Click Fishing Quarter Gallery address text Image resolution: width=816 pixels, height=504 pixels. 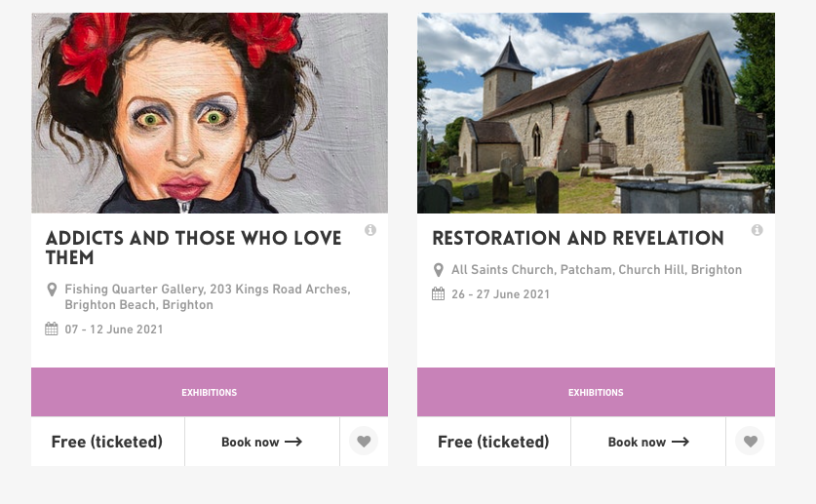pyautogui.click(x=207, y=297)
